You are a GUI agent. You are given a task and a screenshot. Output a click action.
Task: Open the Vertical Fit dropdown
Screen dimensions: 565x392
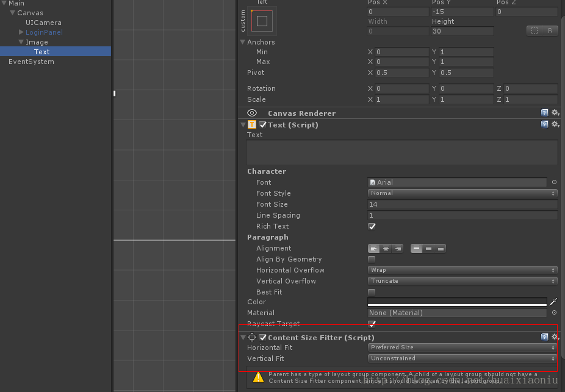[x=462, y=358]
